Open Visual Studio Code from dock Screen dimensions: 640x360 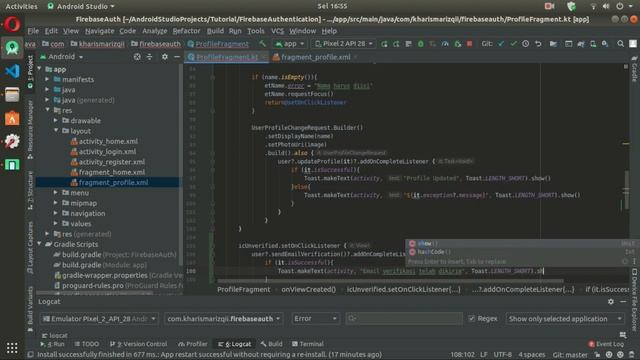(x=12, y=71)
